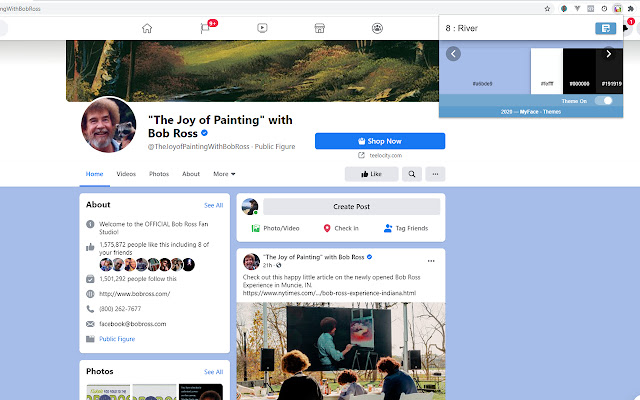Click See All in About section
640x400 pixels.
pyautogui.click(x=213, y=205)
